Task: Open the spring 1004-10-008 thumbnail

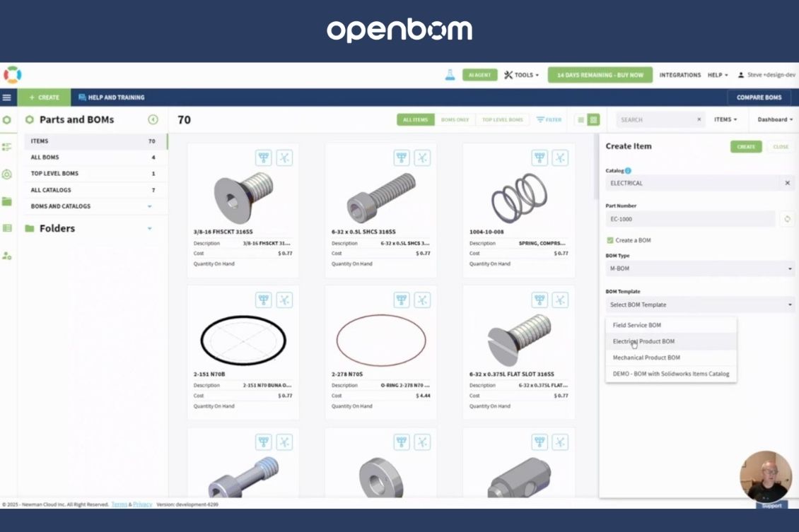Action: 519,197
